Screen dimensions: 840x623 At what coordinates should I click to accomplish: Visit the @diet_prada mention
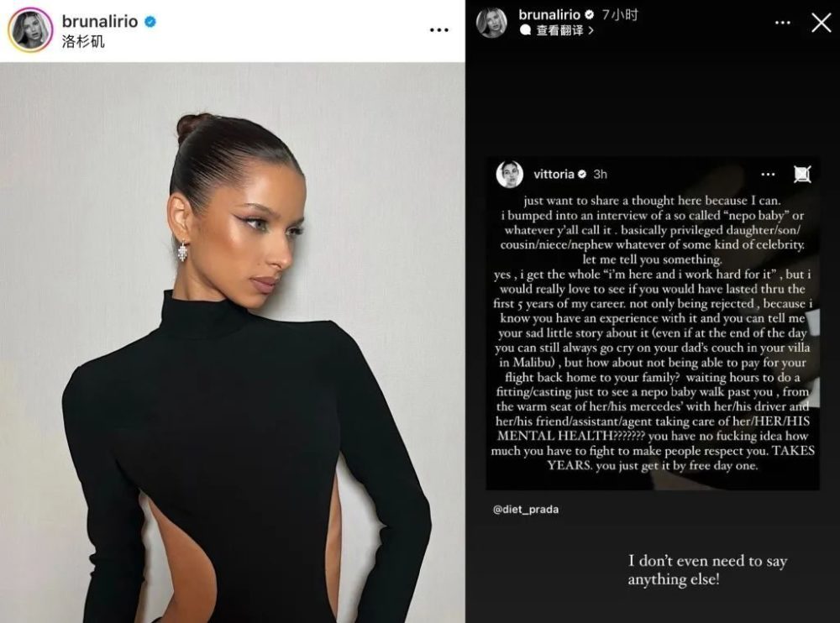[526, 510]
